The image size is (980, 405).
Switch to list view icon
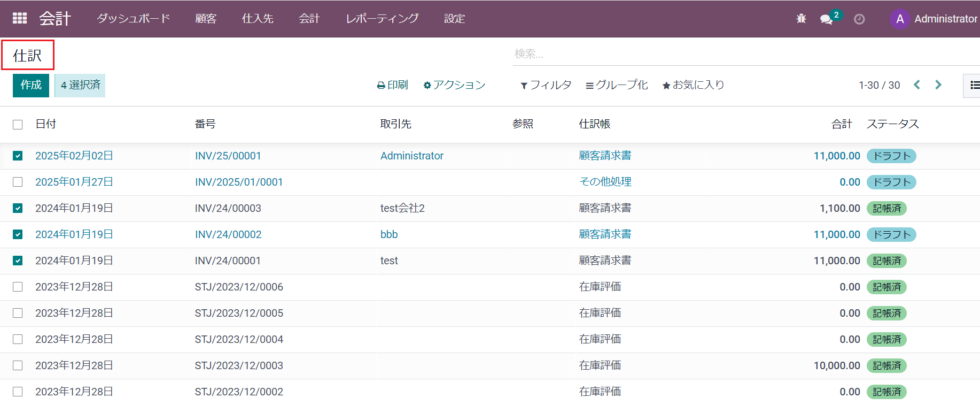pos(974,85)
